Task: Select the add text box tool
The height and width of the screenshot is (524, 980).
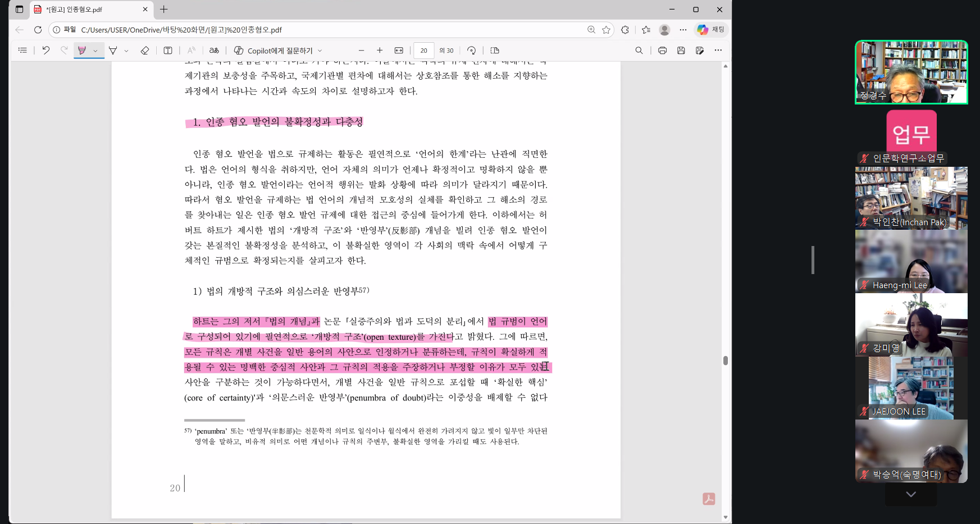Action: (168, 51)
